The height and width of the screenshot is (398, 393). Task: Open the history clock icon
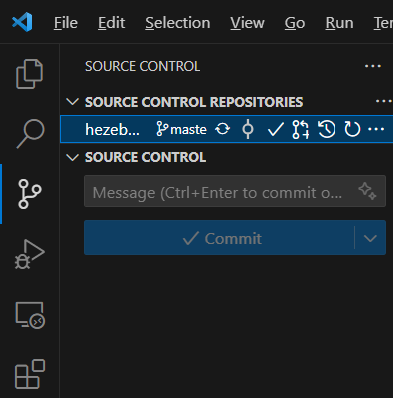pyautogui.click(x=326, y=129)
